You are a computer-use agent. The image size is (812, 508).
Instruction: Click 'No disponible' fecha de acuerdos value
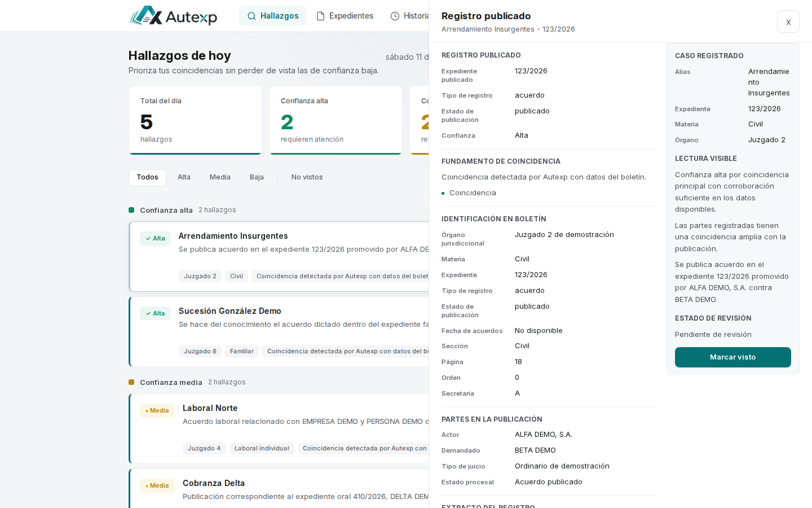click(x=539, y=331)
